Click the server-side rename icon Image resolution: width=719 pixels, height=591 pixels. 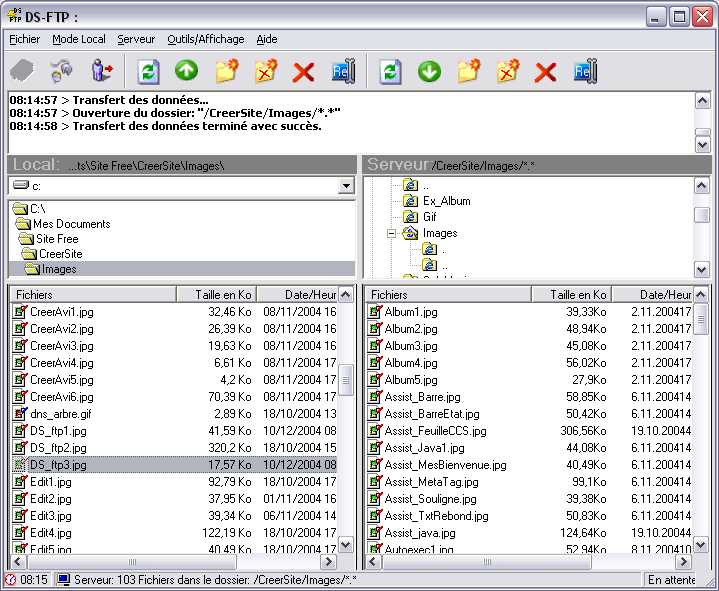pos(585,71)
